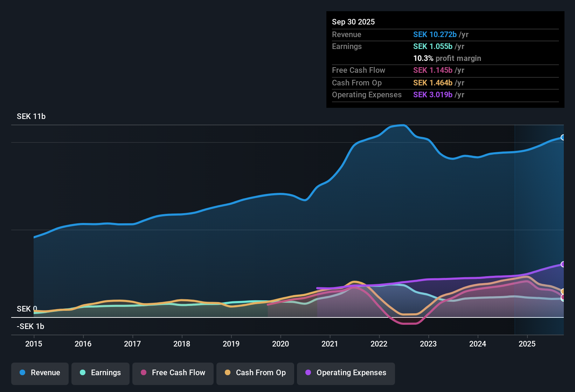The width and height of the screenshot is (575, 392).
Task: Toggle the Earnings series off
Action: click(x=100, y=373)
